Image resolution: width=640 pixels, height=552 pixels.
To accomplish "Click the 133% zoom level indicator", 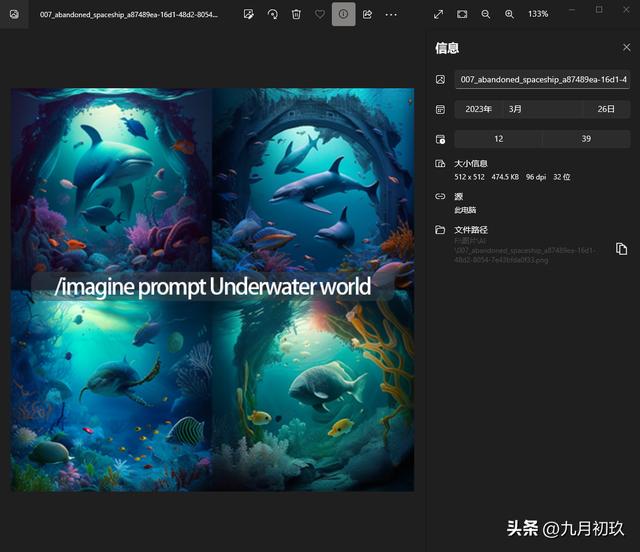I will click(x=538, y=14).
